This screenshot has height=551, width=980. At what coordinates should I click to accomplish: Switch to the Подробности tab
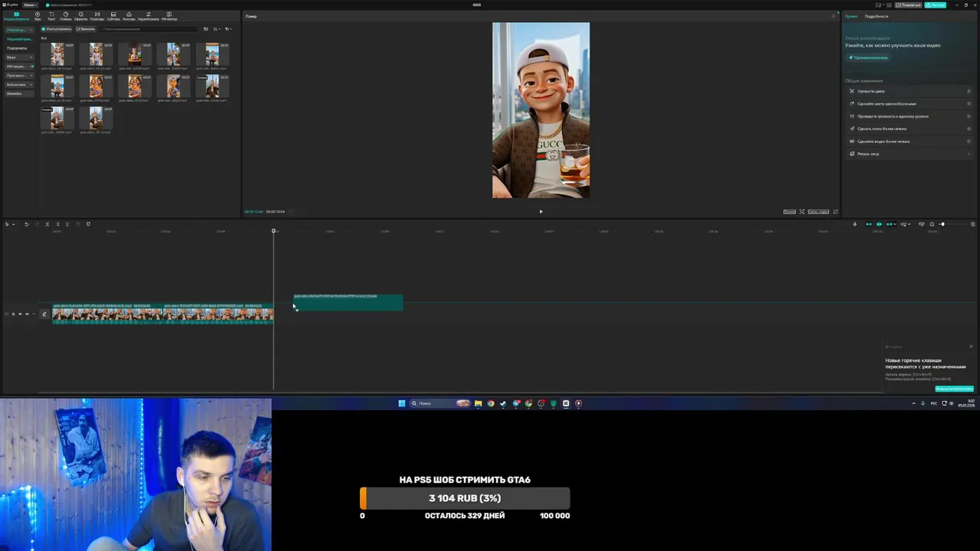(877, 16)
